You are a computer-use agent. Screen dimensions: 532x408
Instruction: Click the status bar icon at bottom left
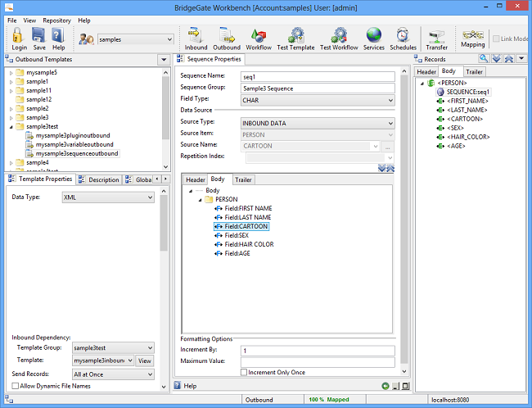[x=9, y=400]
